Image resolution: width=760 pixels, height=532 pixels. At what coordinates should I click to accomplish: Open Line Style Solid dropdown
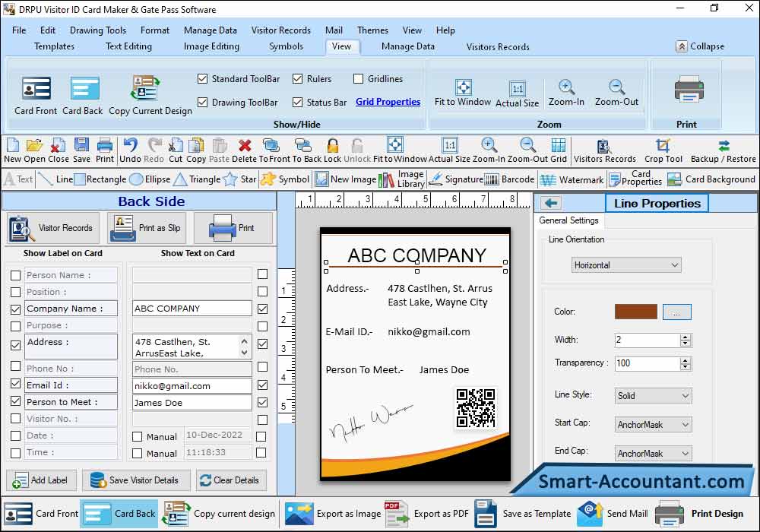point(653,396)
